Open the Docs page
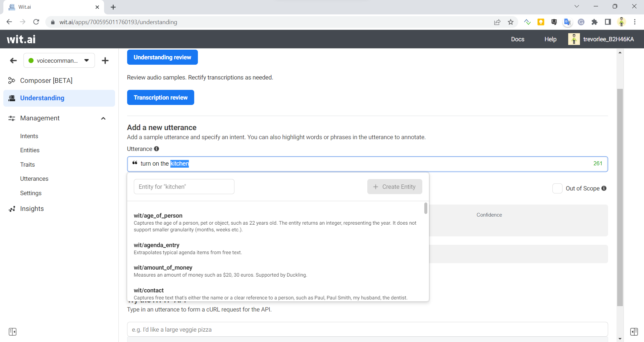This screenshot has height=342, width=644. [x=518, y=39]
